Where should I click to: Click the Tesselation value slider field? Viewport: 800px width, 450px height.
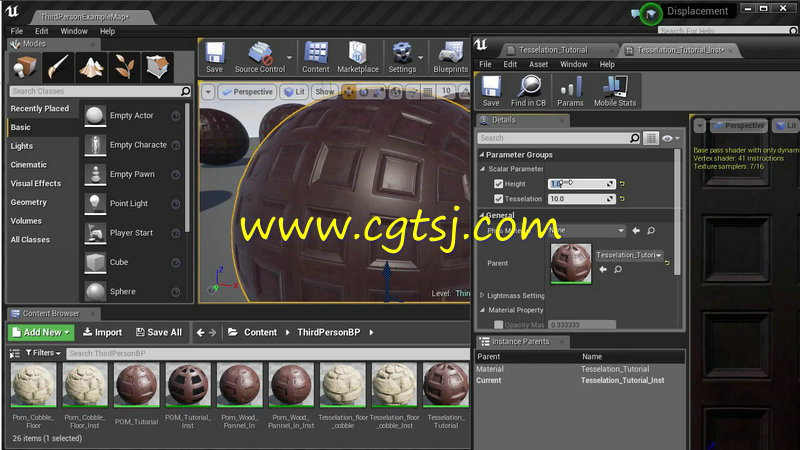click(582, 199)
